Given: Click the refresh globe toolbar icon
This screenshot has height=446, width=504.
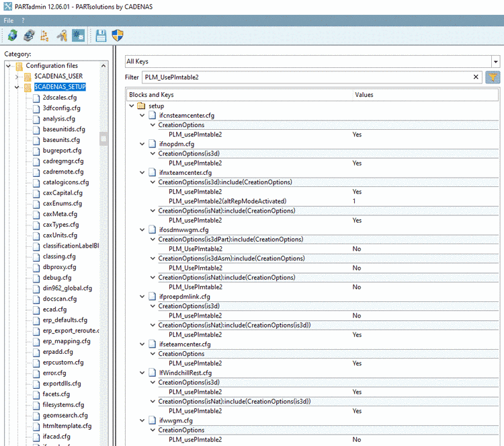Looking at the screenshot, I should point(13,36).
